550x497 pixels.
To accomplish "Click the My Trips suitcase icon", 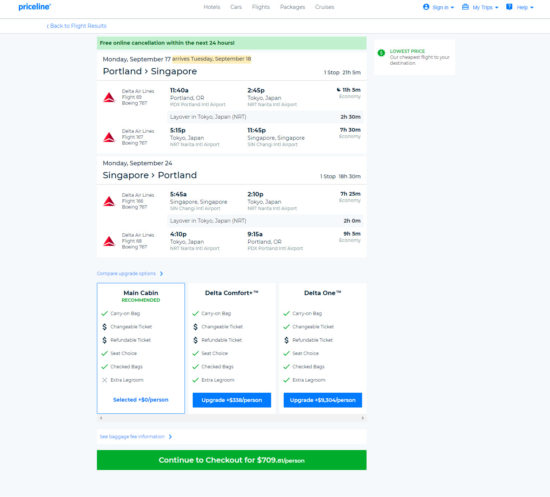I will pos(465,7).
